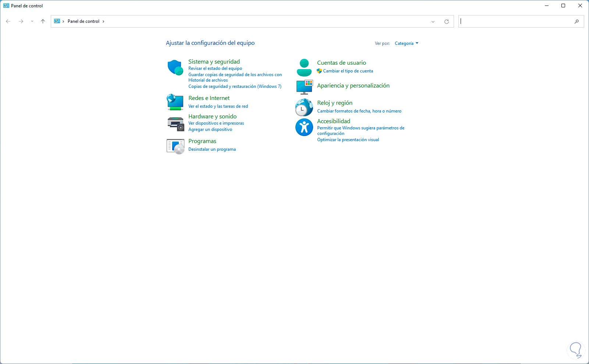Open Guardar copias de seguridad con Historial de archivos
This screenshot has height=364, width=589.
click(x=235, y=77)
